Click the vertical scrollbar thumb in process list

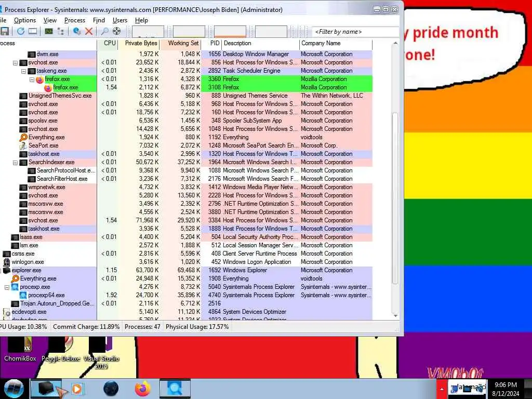point(395,198)
